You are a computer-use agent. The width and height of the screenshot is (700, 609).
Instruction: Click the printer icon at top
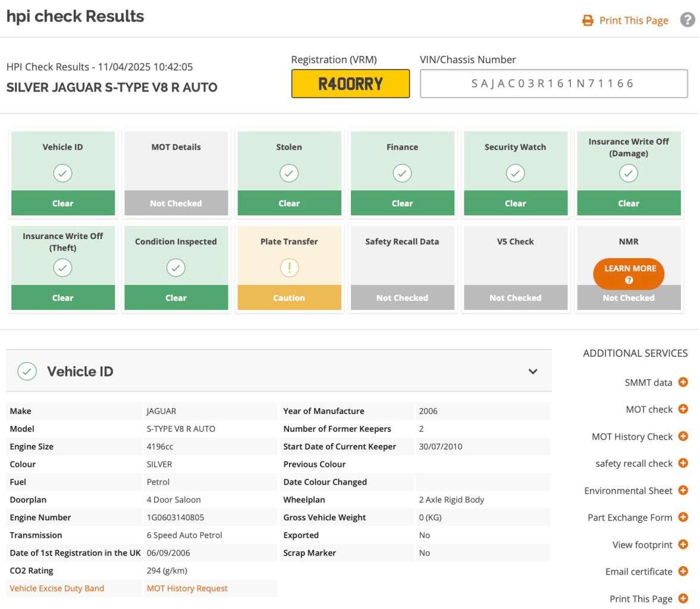588,21
